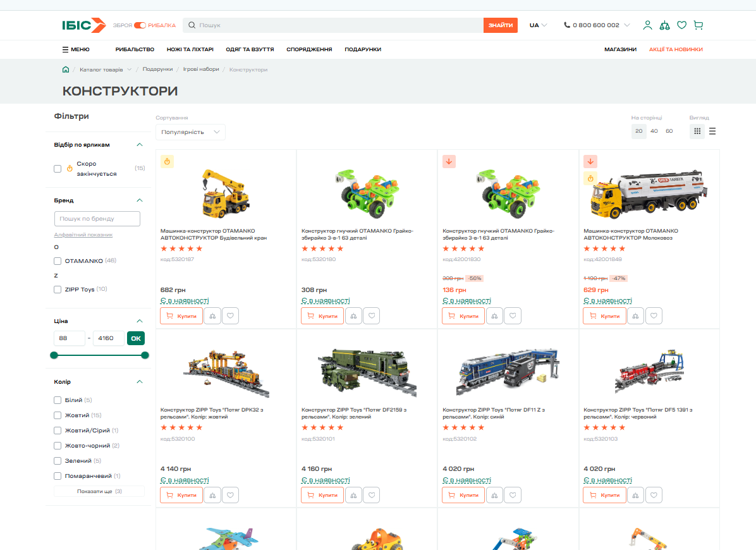This screenshot has height=550, width=756.
Task: Click the minimum price slider handle
Action: coord(54,355)
